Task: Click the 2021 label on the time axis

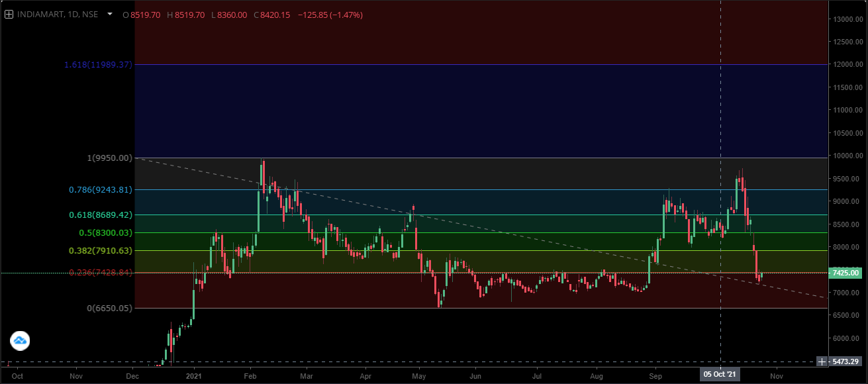Action: click(x=194, y=375)
